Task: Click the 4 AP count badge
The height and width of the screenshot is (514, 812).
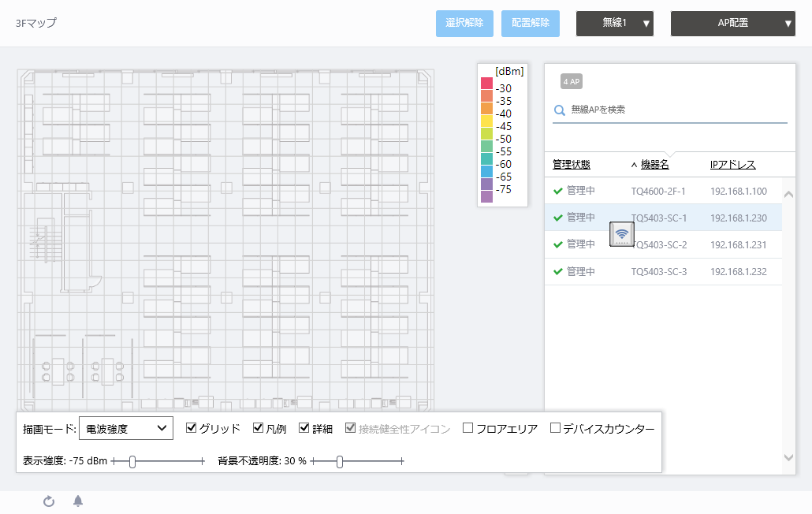Action: click(x=572, y=81)
